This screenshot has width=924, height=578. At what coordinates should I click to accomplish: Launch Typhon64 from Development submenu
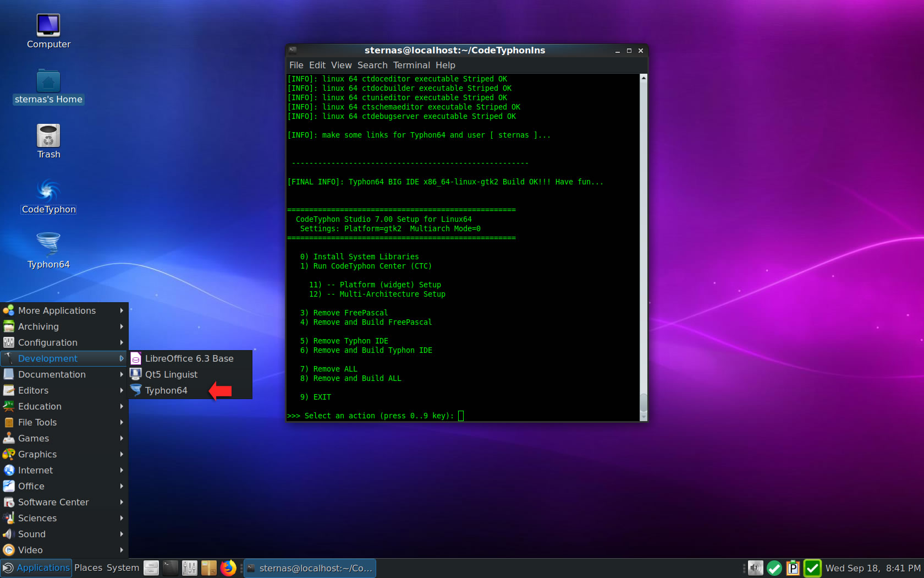point(190,390)
